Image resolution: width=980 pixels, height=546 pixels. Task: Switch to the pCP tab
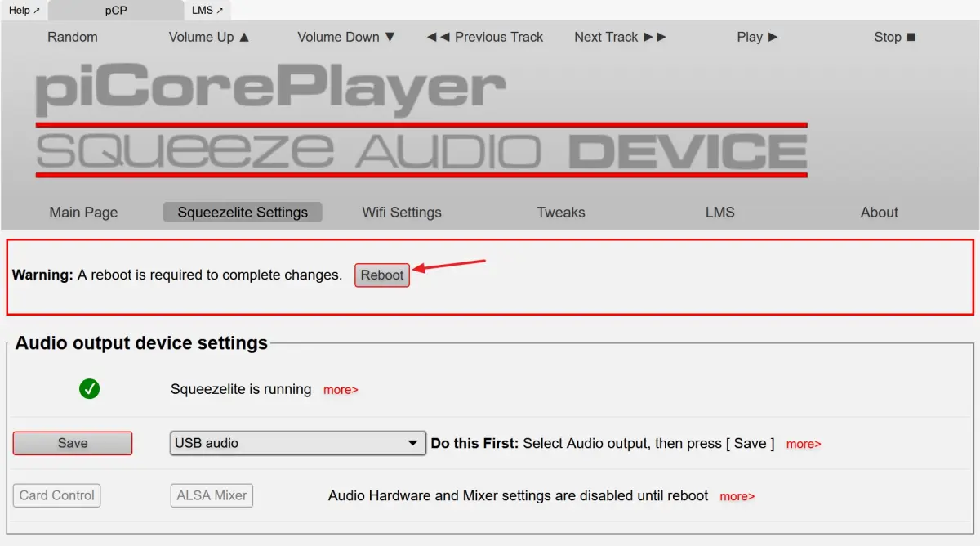116,11
